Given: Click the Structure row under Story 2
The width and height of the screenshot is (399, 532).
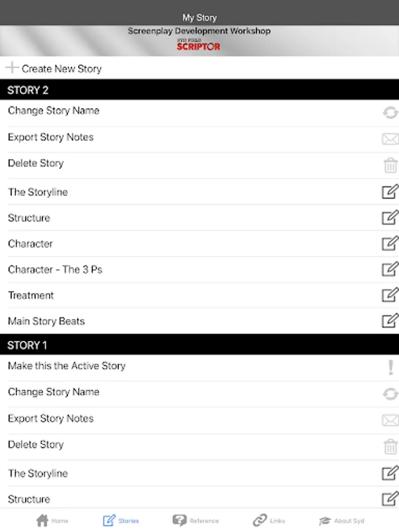Looking at the screenshot, I should point(200,218).
